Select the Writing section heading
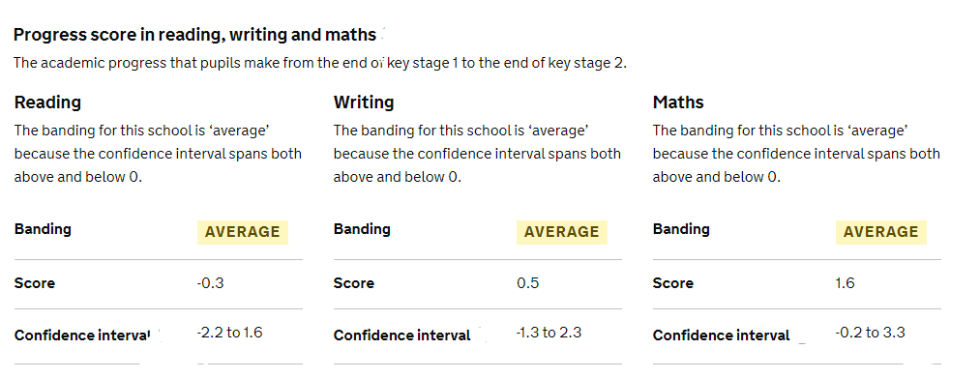 pos(364,102)
